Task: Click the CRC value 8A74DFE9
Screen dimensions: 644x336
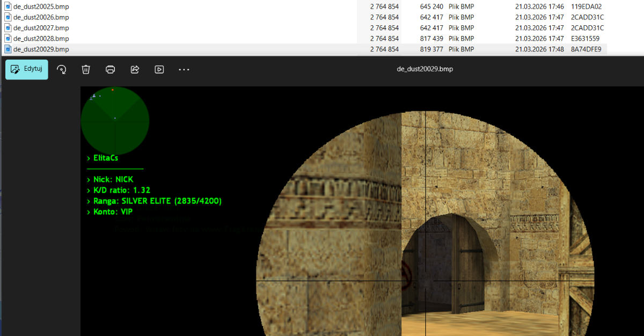Action: pos(586,49)
